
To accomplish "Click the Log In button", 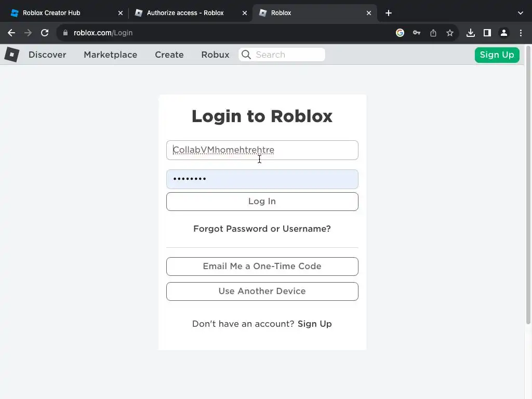I will click(262, 202).
